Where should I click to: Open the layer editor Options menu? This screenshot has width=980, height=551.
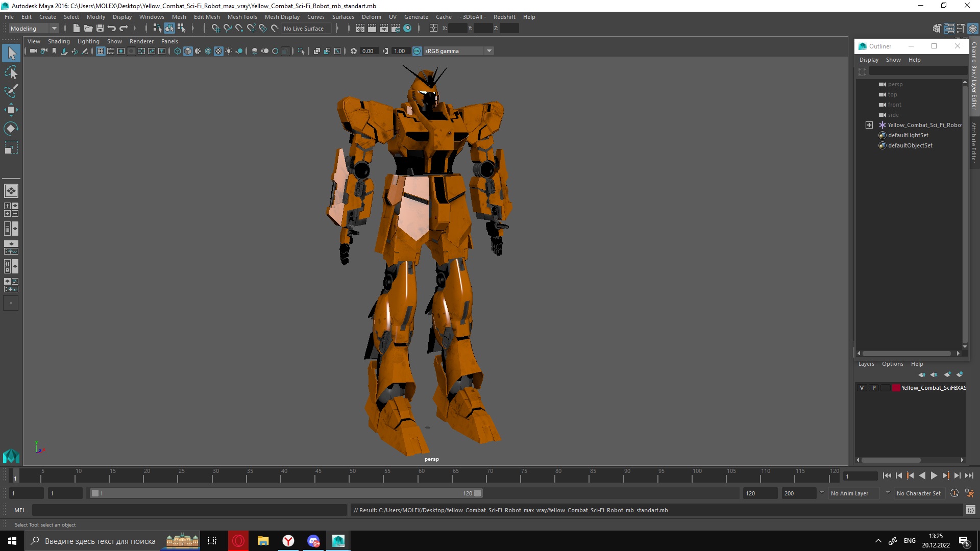892,364
